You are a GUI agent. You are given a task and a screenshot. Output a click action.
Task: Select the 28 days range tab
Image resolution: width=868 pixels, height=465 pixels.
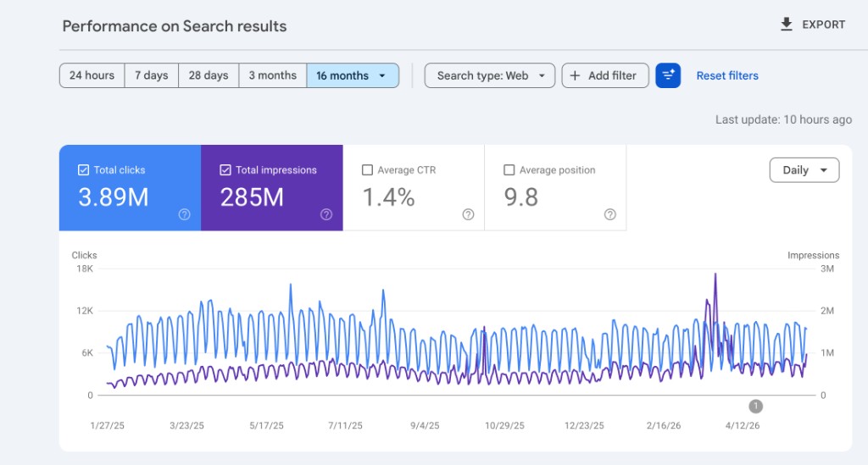pos(209,75)
